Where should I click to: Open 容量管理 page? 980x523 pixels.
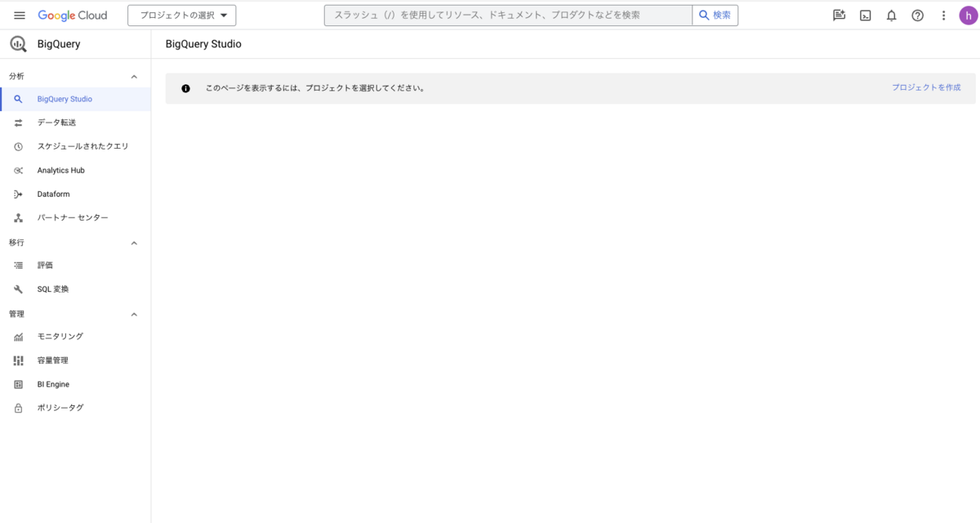click(75, 360)
